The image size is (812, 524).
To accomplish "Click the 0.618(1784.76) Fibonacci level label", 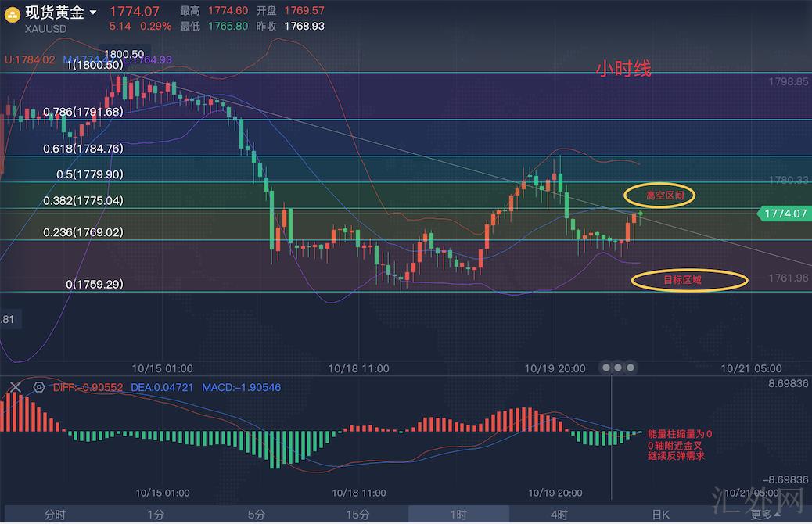I will [x=83, y=148].
